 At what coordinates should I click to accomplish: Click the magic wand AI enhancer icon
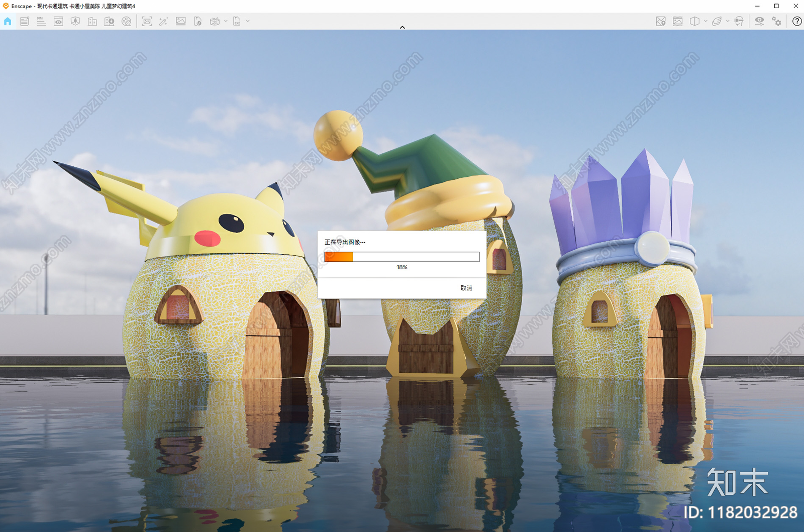164,21
